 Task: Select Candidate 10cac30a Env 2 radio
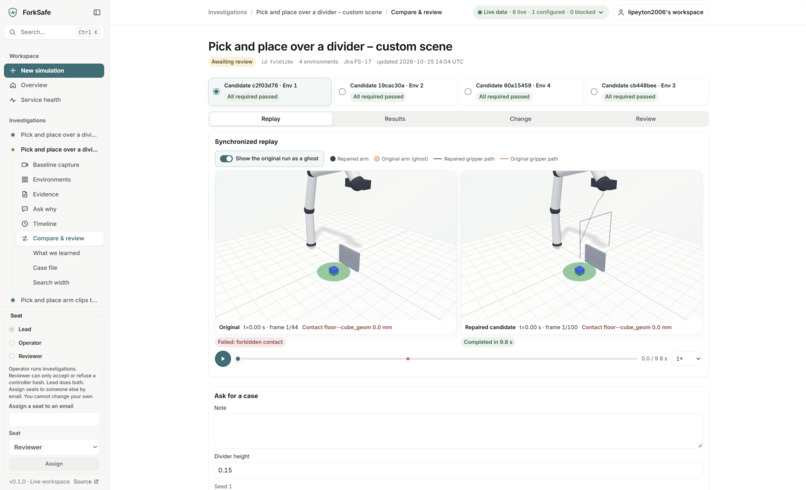pos(342,92)
